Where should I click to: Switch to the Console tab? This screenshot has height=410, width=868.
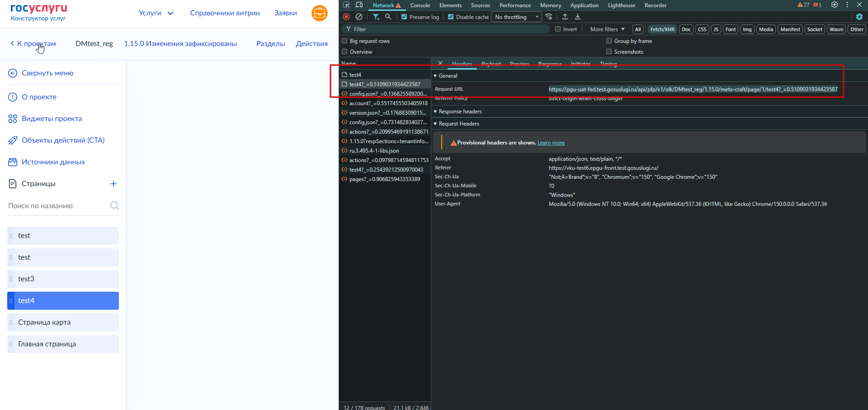(x=420, y=5)
